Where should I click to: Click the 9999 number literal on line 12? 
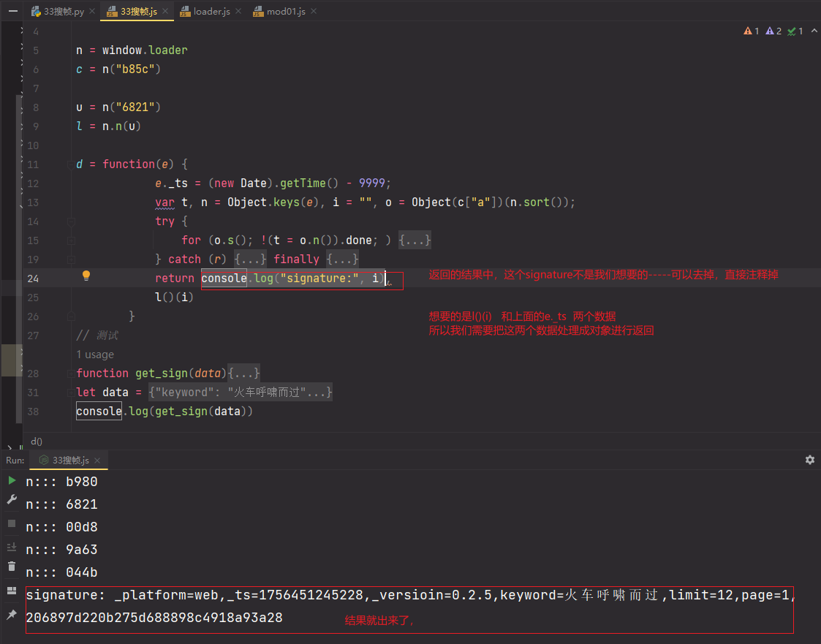[x=372, y=183]
